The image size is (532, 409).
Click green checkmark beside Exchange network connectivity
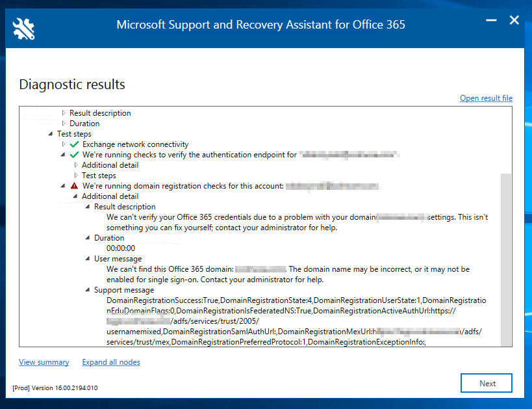pos(74,144)
